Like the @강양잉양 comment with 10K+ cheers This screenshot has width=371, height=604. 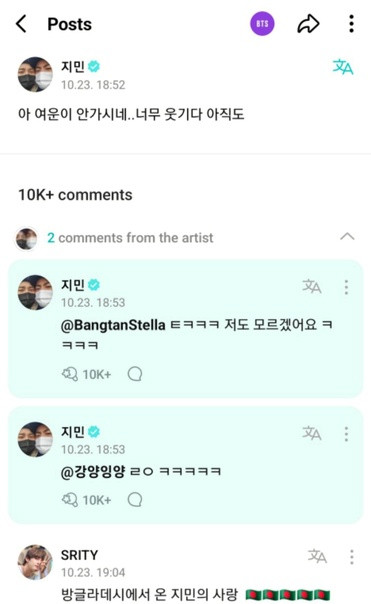pos(86,500)
